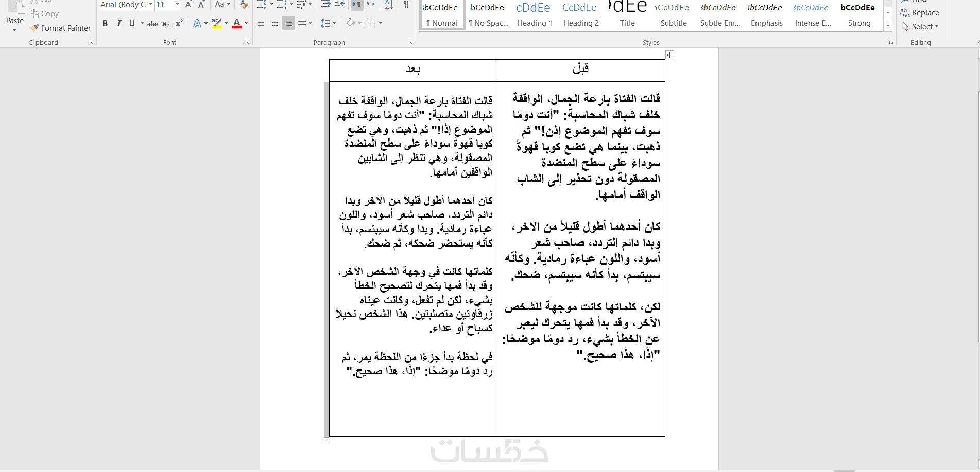Apply the No Spacing style

coord(488,15)
